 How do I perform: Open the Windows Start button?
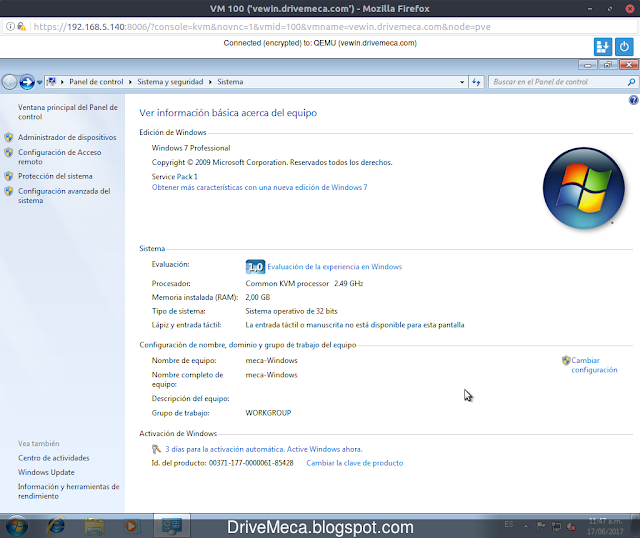pyautogui.click(x=17, y=526)
